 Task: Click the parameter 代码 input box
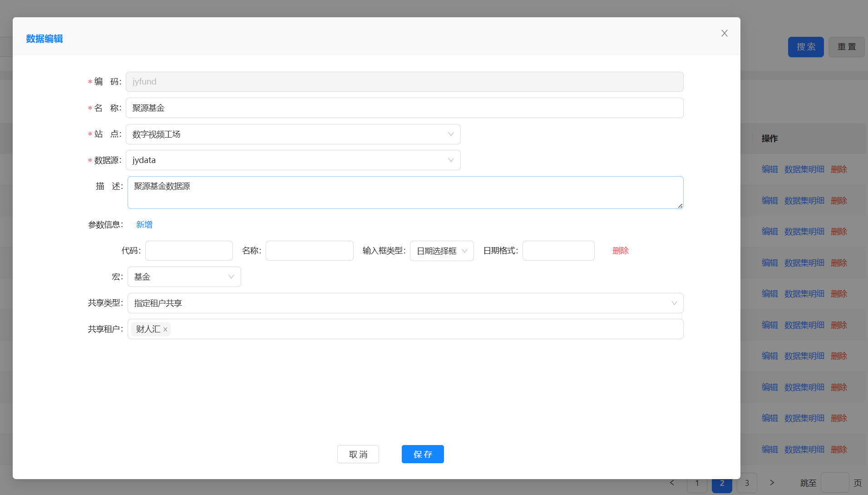(x=189, y=251)
